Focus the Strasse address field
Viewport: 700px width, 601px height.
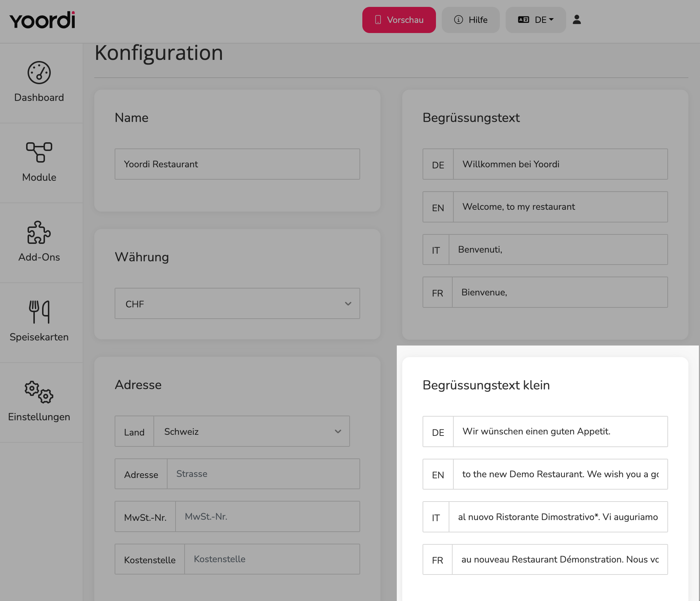pyautogui.click(x=263, y=474)
